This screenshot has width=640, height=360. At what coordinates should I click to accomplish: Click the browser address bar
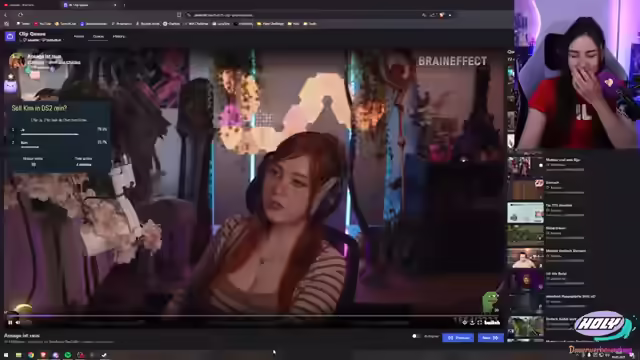302,15
